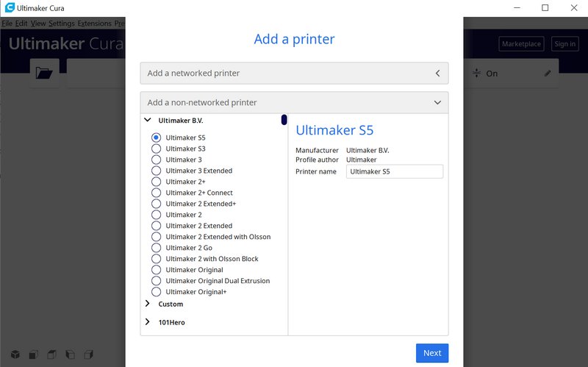Click the Ultimaker Cura app logo icon
This screenshot has height=367, width=588.
coord(10,7)
